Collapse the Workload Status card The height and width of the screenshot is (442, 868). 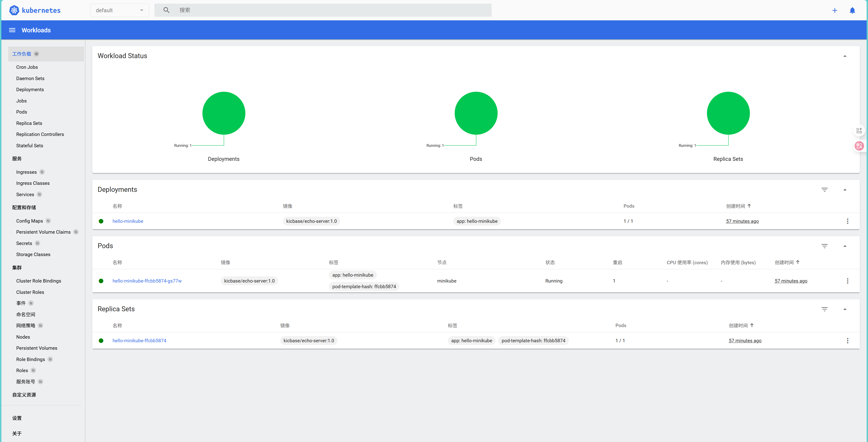point(844,56)
